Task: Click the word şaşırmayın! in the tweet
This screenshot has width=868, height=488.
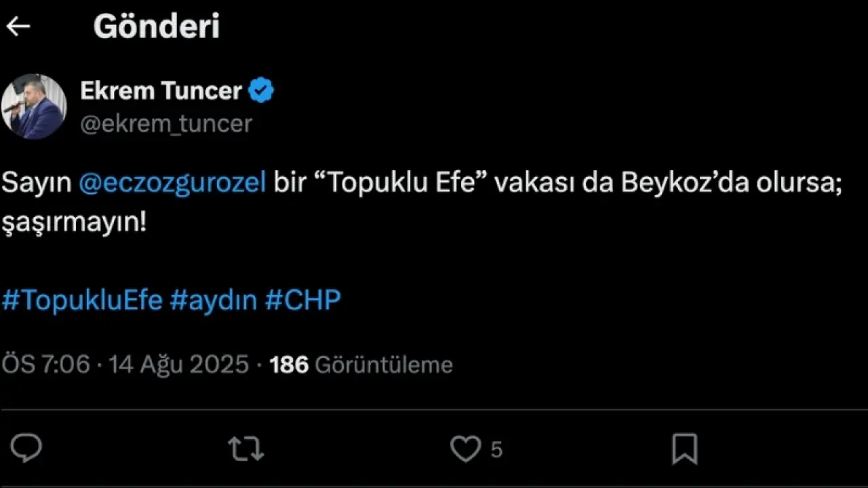Action: pyautogui.click(x=74, y=222)
